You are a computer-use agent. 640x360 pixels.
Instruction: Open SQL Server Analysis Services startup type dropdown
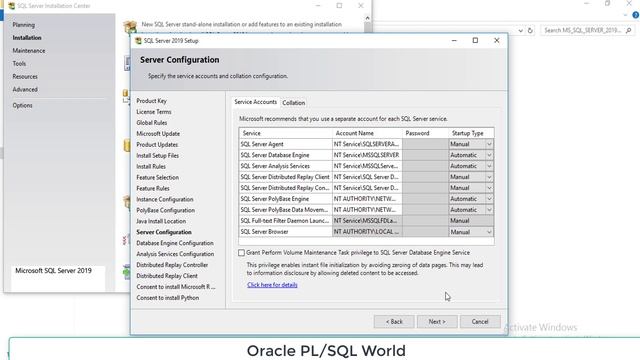(x=489, y=166)
